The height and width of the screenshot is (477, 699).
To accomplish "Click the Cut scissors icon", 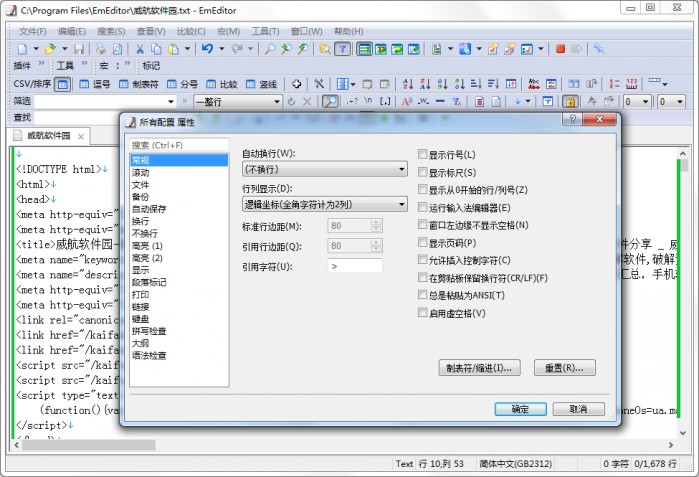I will (x=140, y=49).
